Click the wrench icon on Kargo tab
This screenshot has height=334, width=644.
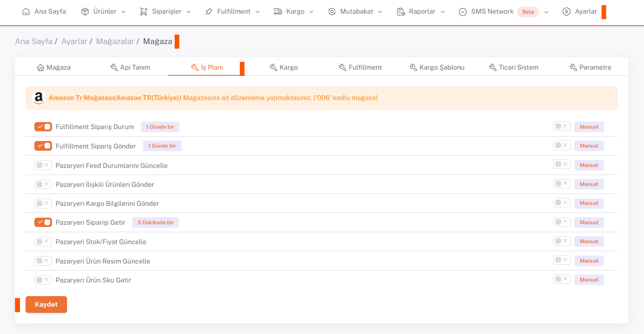pos(273,67)
